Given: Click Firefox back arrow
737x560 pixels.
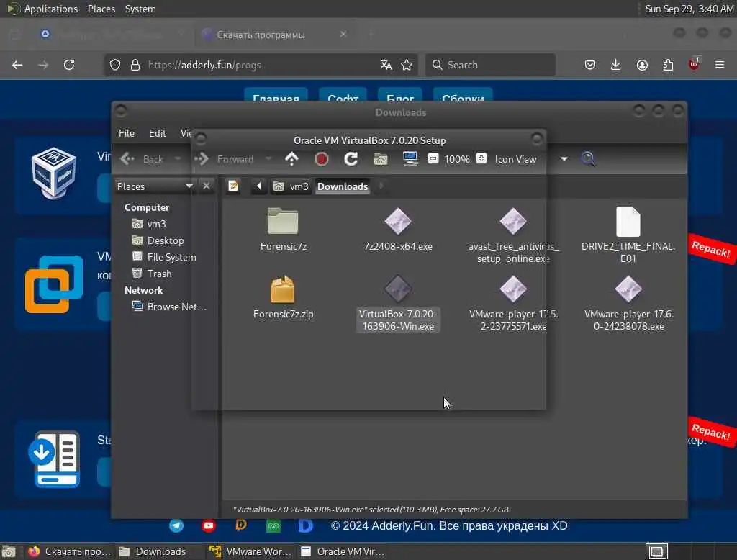Looking at the screenshot, I should coord(17,65).
